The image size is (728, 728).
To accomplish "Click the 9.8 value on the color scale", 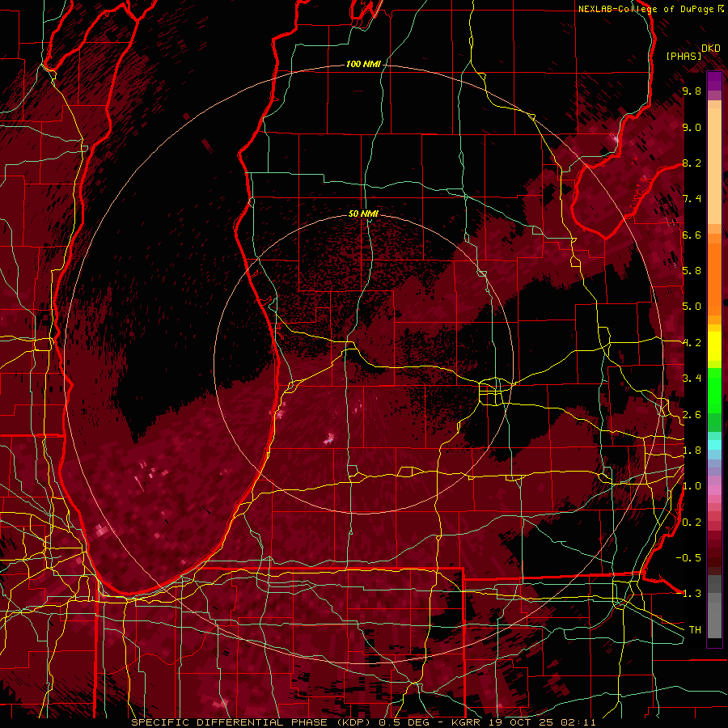I will (692, 91).
